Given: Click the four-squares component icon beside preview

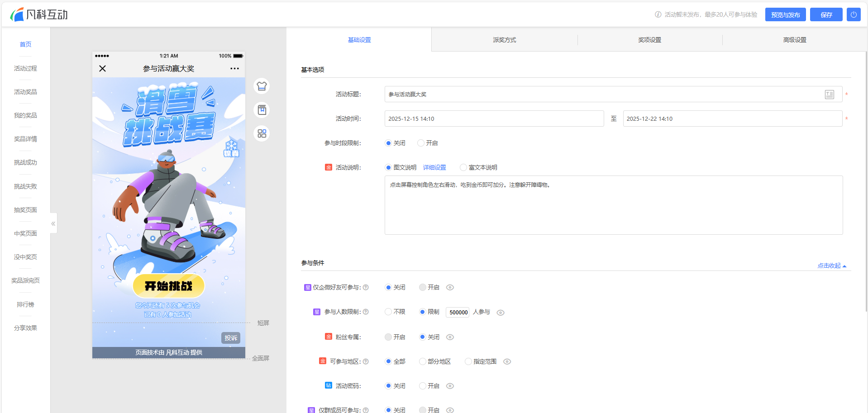Looking at the screenshot, I should coord(262,133).
